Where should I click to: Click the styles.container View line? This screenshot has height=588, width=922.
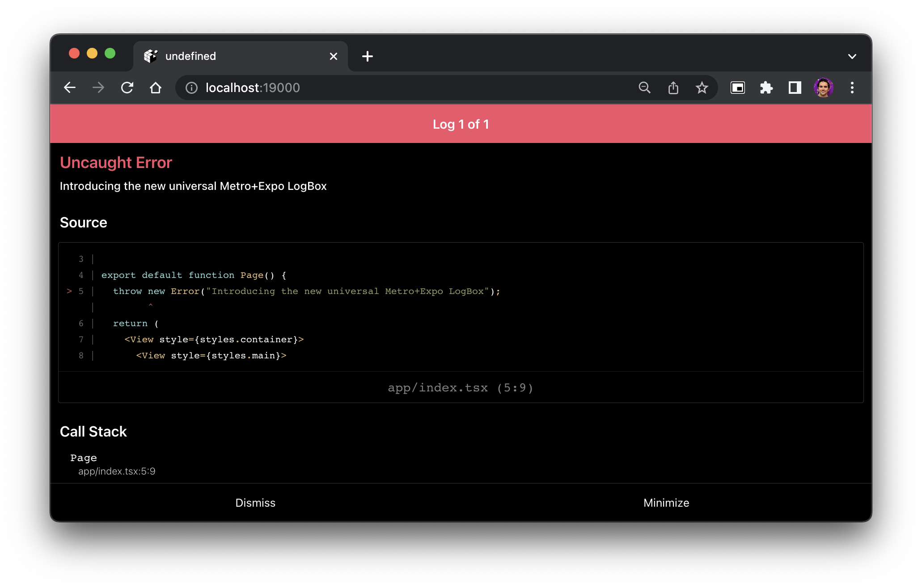[x=214, y=340]
